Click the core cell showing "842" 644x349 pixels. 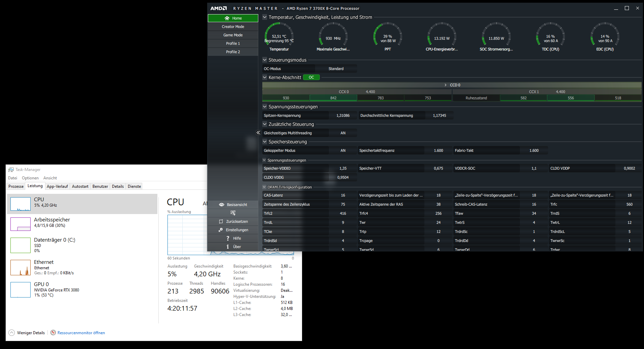[x=333, y=98]
